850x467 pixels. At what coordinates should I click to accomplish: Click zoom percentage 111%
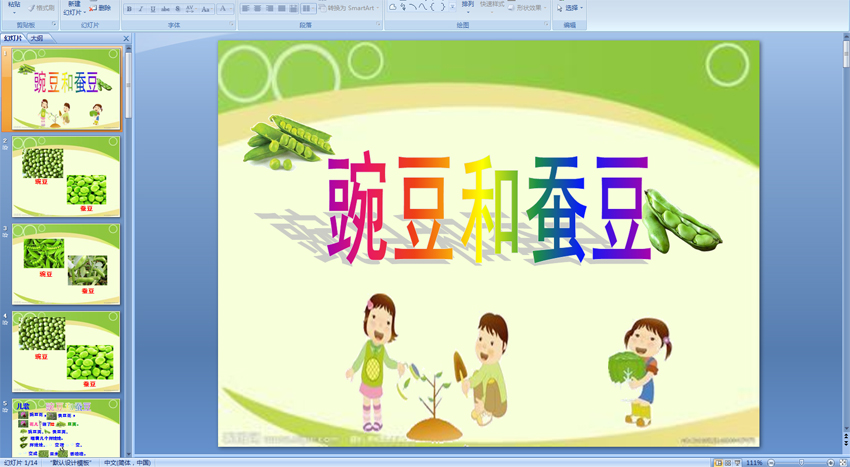[755, 463]
